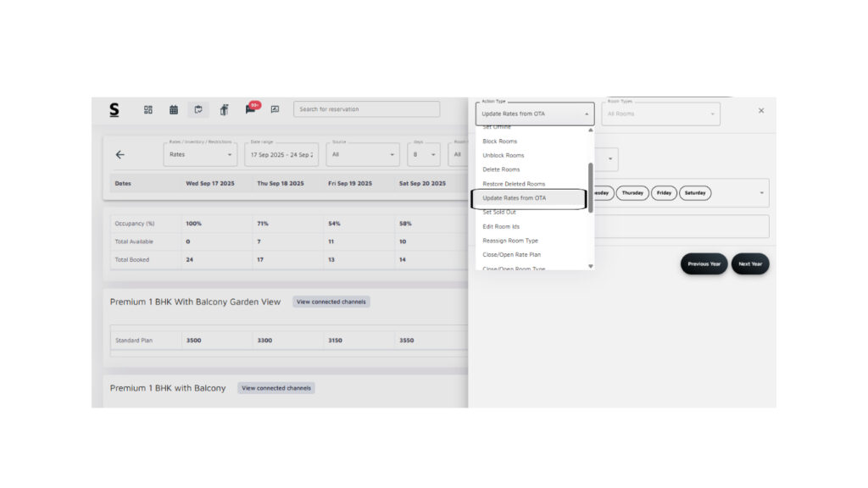
Task: Toggle the Friday day chip
Action: click(664, 193)
